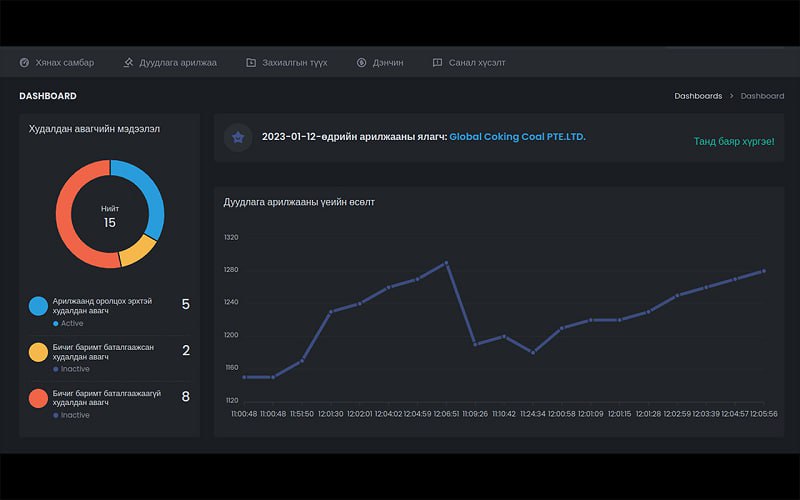Click the Дуудлага арилжаа gavel icon
This screenshot has width=800, height=500.
128,62
